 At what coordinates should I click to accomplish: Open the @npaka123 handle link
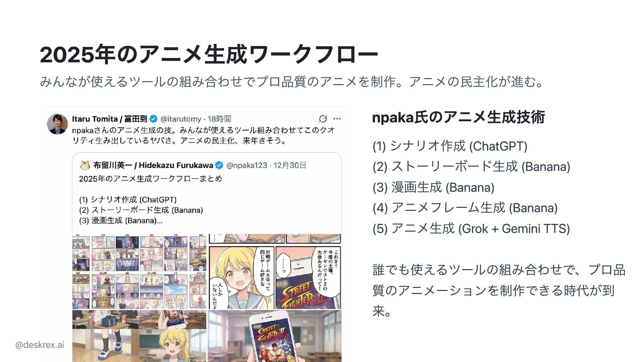[247, 165]
